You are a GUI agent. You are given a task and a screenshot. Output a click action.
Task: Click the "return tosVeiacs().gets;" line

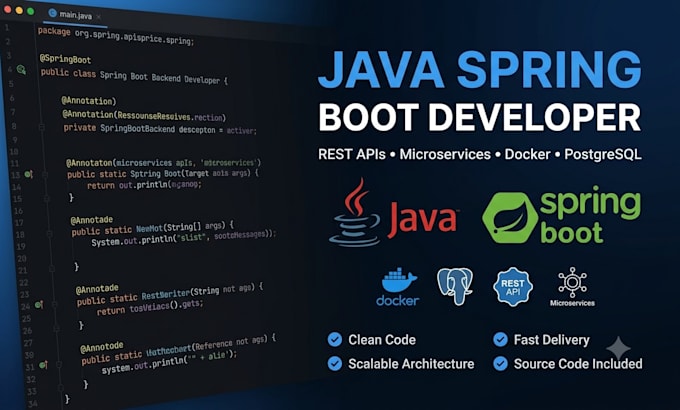(x=150, y=308)
